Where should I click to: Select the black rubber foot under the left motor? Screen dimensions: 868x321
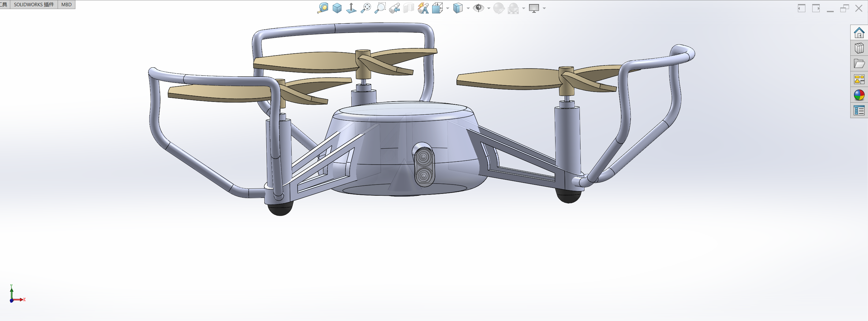(280, 209)
